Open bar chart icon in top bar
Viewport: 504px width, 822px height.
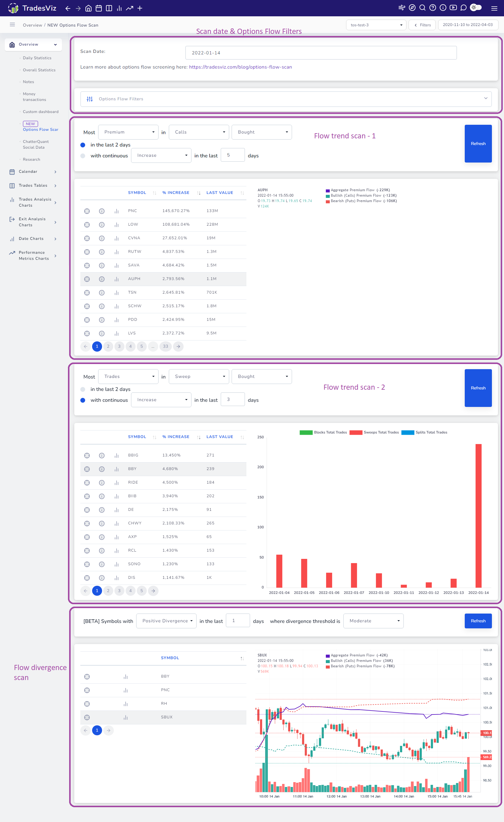(119, 8)
